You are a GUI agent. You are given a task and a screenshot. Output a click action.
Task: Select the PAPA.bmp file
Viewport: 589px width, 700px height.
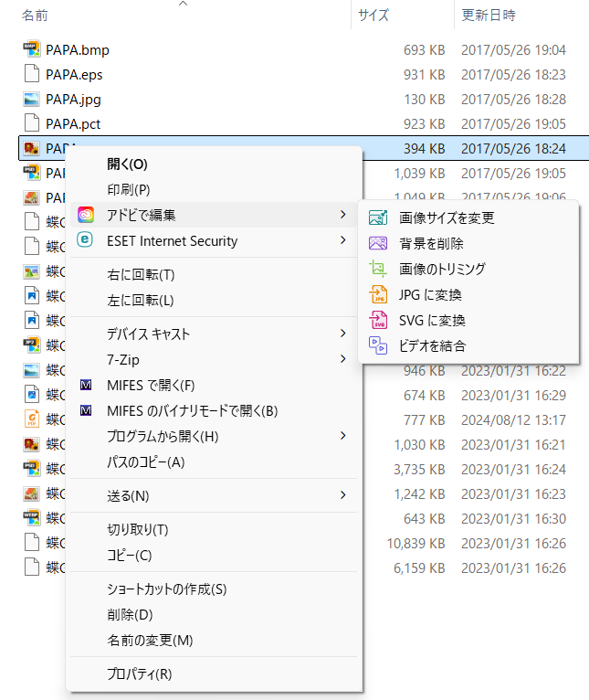coord(77,49)
